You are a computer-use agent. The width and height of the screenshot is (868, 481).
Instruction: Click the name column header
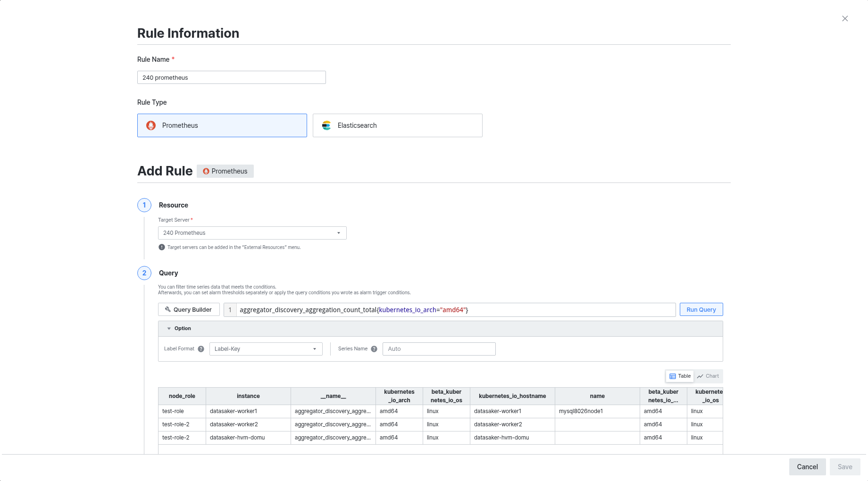(x=597, y=396)
